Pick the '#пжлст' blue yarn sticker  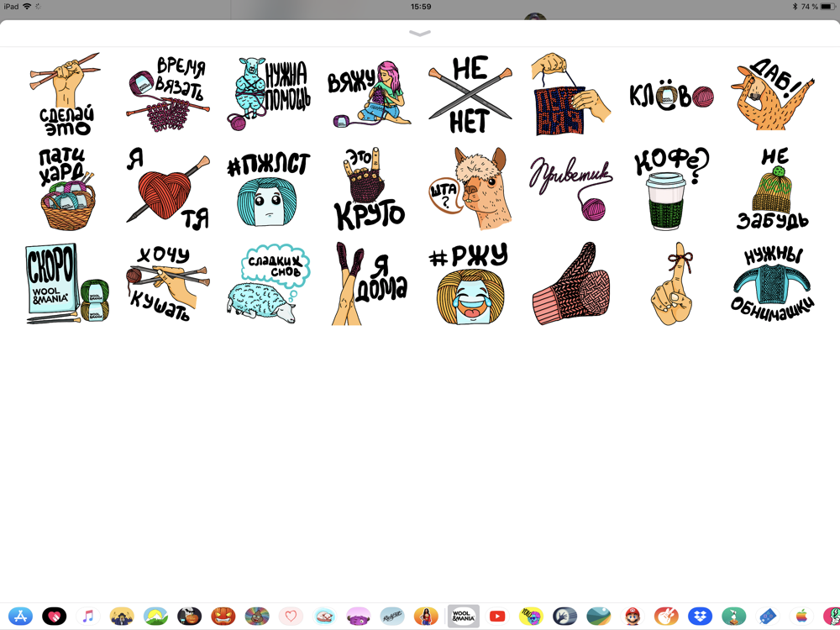click(269, 188)
